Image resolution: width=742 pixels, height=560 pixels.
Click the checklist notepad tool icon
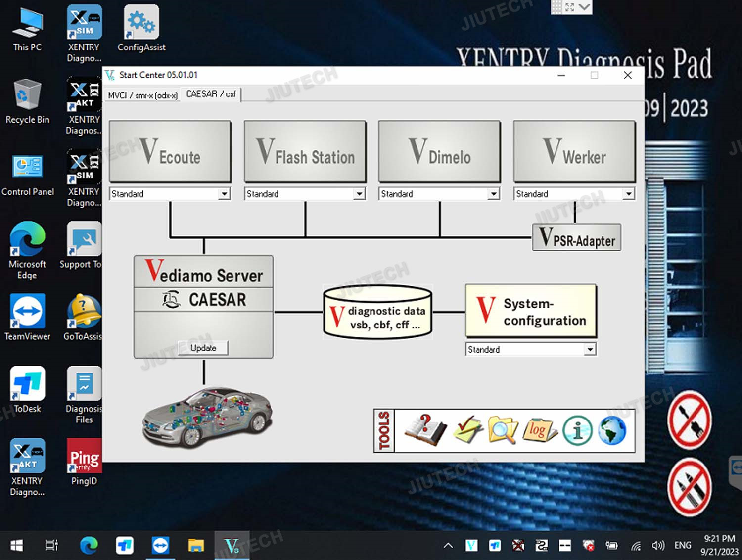(467, 430)
